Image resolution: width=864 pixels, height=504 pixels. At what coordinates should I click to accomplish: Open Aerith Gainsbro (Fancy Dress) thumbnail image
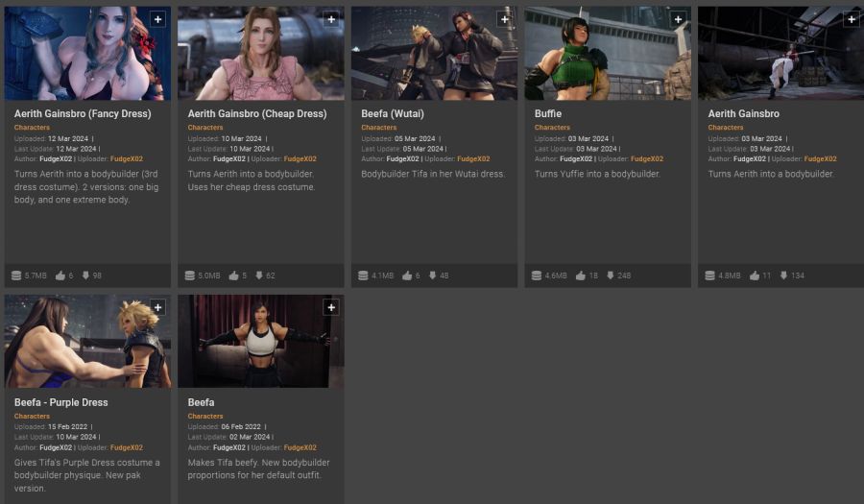click(87, 54)
